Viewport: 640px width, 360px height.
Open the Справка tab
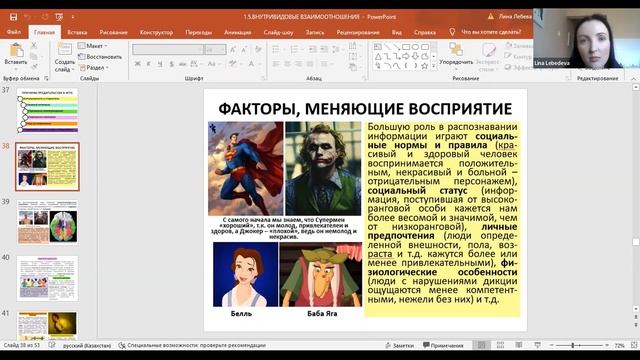point(424,32)
